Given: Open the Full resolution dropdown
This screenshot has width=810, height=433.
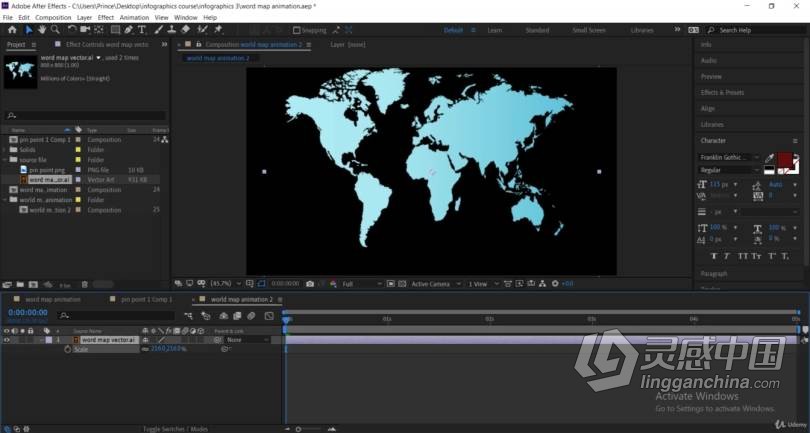Looking at the screenshot, I should pos(362,284).
